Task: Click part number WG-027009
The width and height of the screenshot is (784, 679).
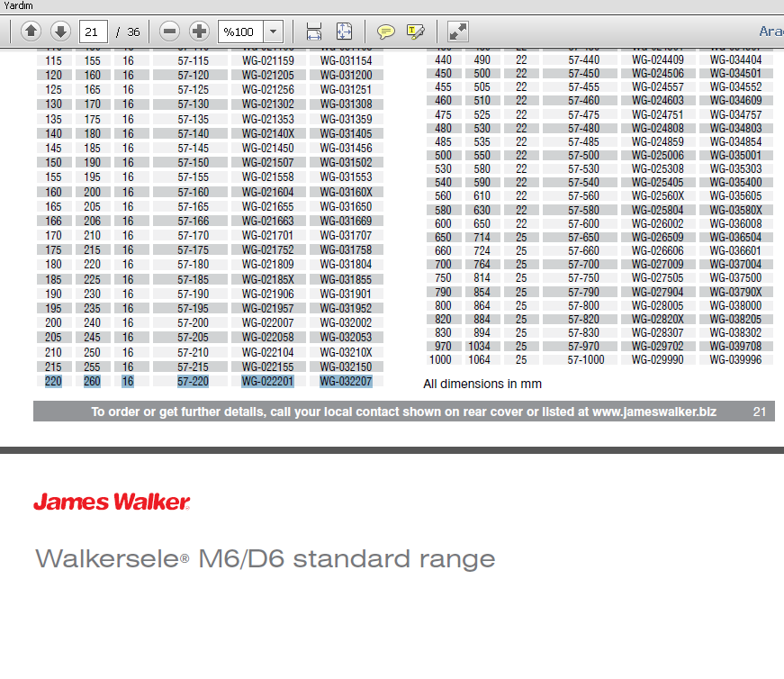Action: coord(657,264)
